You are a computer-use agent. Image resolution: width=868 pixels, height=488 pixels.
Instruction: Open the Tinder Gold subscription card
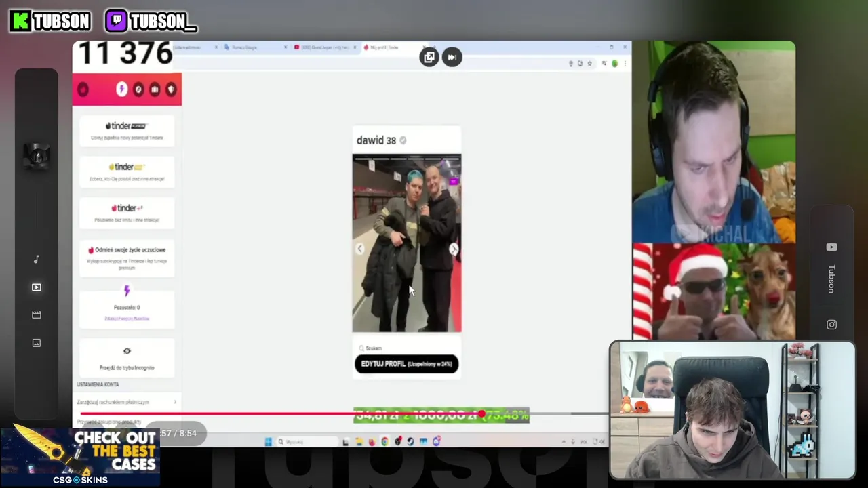pos(127,172)
